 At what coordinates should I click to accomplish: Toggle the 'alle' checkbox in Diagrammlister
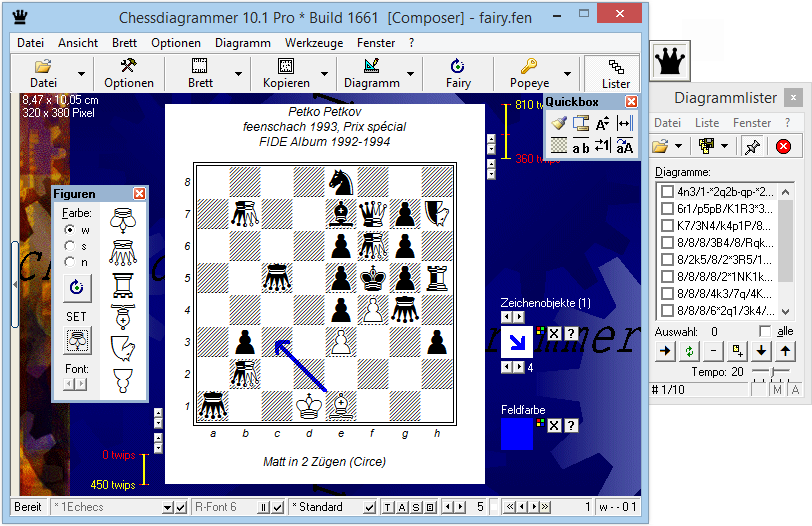(764, 331)
